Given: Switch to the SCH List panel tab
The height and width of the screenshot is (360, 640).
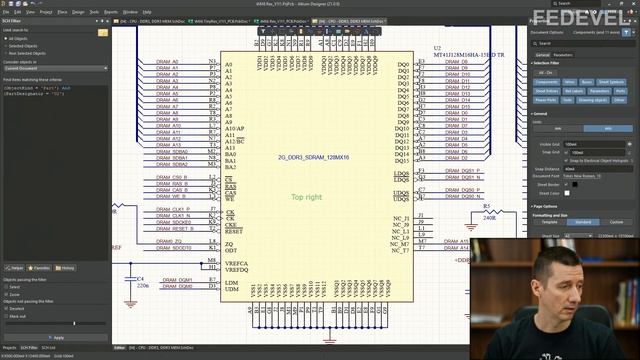Looking at the screenshot, I should click(x=49, y=348).
